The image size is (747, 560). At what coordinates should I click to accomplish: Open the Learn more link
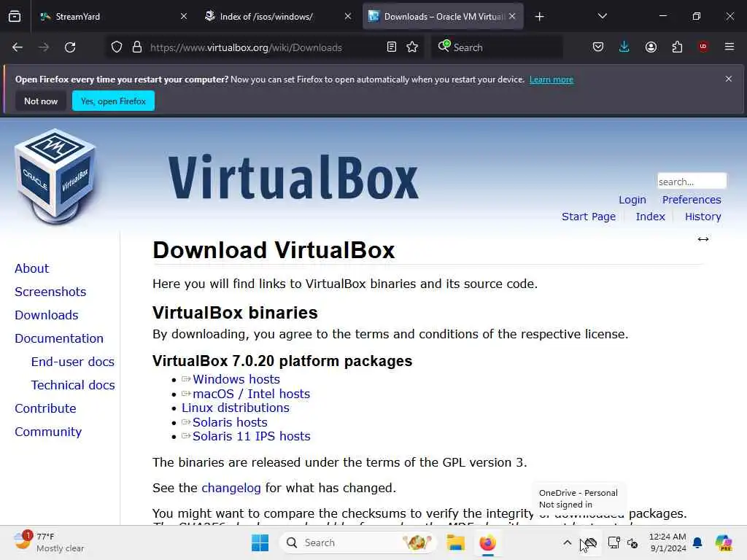(x=551, y=79)
